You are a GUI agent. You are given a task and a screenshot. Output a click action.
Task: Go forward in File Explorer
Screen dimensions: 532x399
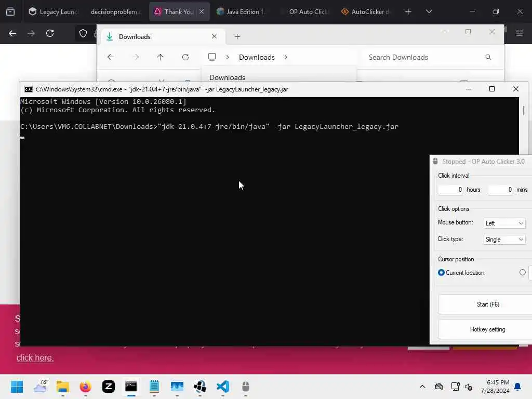[x=136, y=57]
